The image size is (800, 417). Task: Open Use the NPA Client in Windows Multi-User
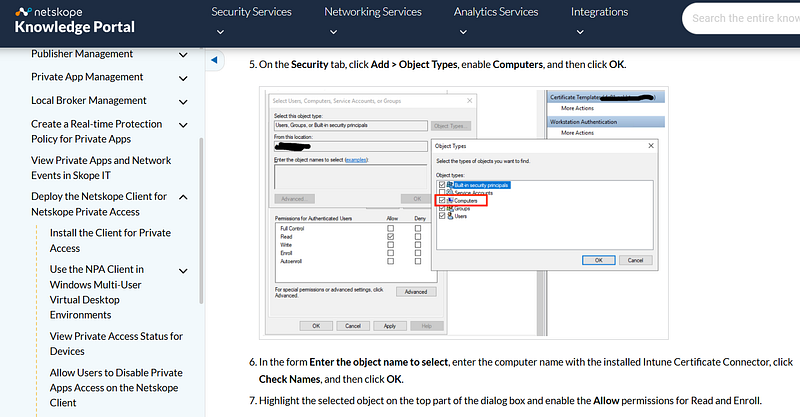[96, 292]
